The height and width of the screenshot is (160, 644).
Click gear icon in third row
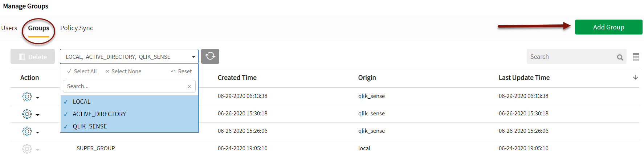click(x=27, y=131)
